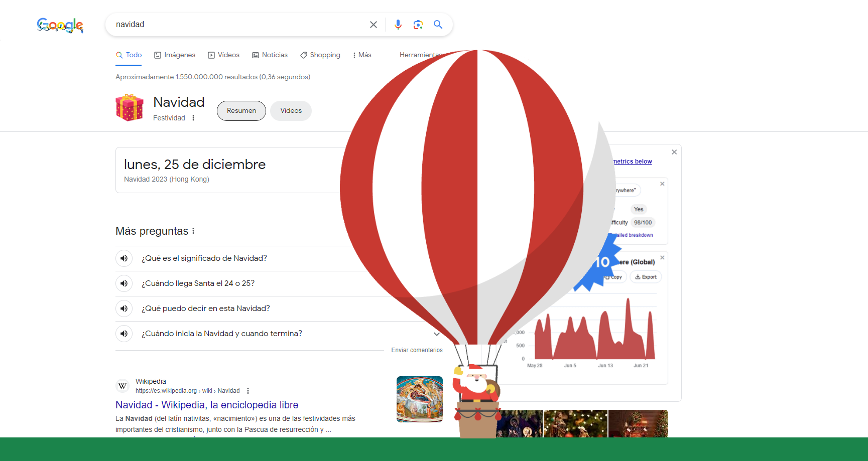
Task: Click the metrics below link
Action: (x=633, y=162)
